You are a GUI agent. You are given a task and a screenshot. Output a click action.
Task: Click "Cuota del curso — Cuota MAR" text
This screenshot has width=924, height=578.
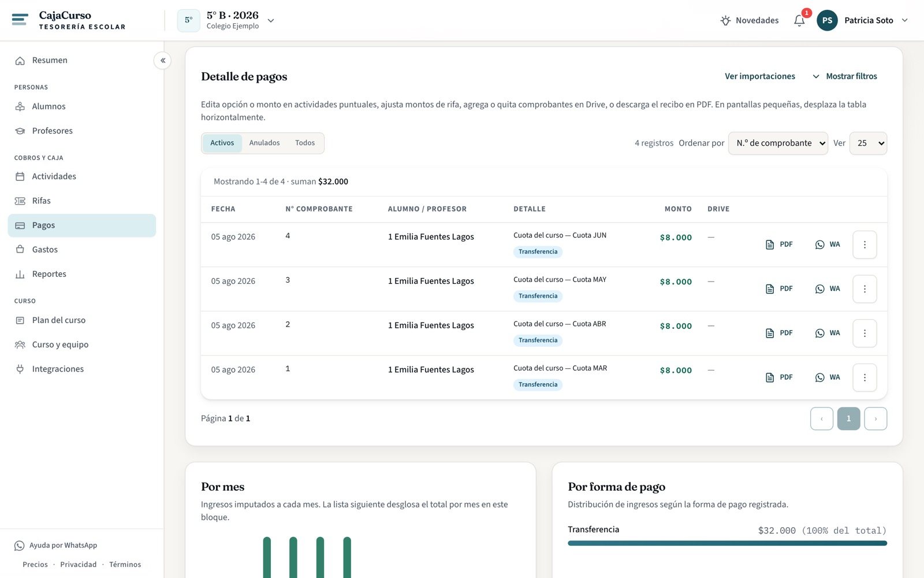[560, 368]
